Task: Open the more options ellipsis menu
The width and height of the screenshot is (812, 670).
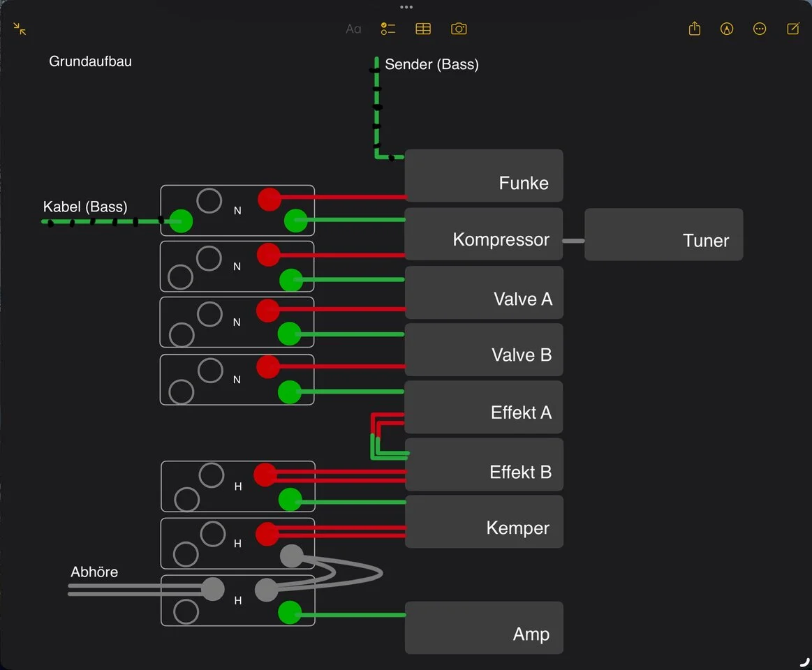Action: (x=760, y=29)
